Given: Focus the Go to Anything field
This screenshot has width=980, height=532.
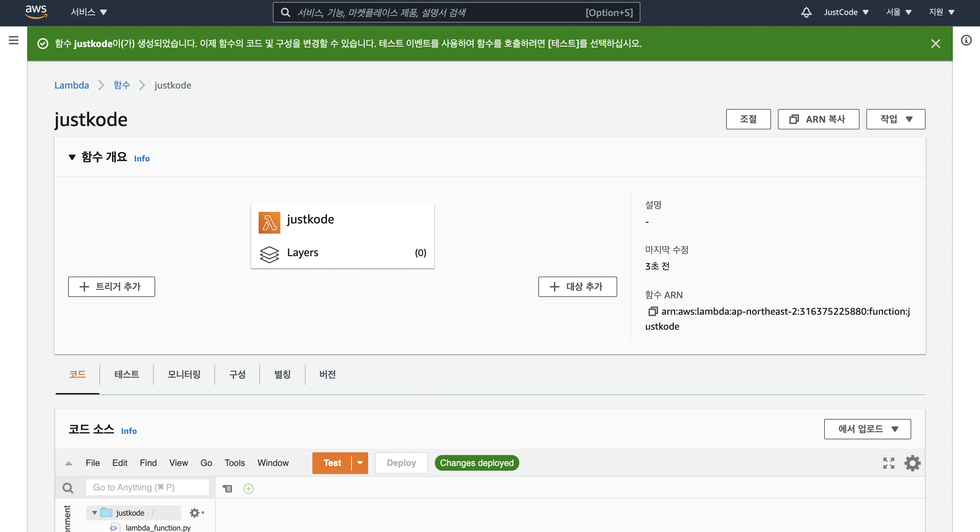Looking at the screenshot, I should point(147,488).
